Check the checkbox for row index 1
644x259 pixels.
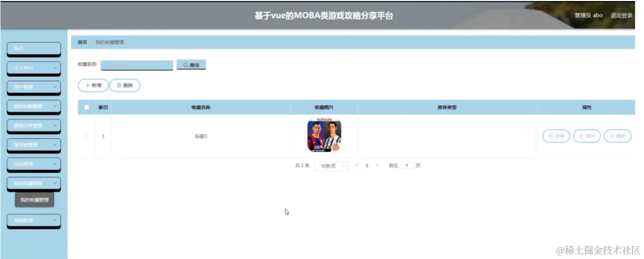tap(86, 136)
